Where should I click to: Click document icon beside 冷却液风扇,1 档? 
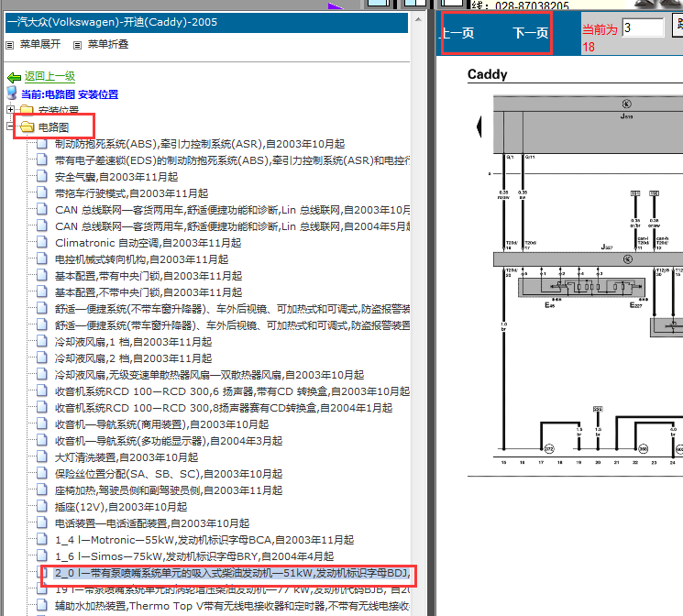(x=42, y=342)
